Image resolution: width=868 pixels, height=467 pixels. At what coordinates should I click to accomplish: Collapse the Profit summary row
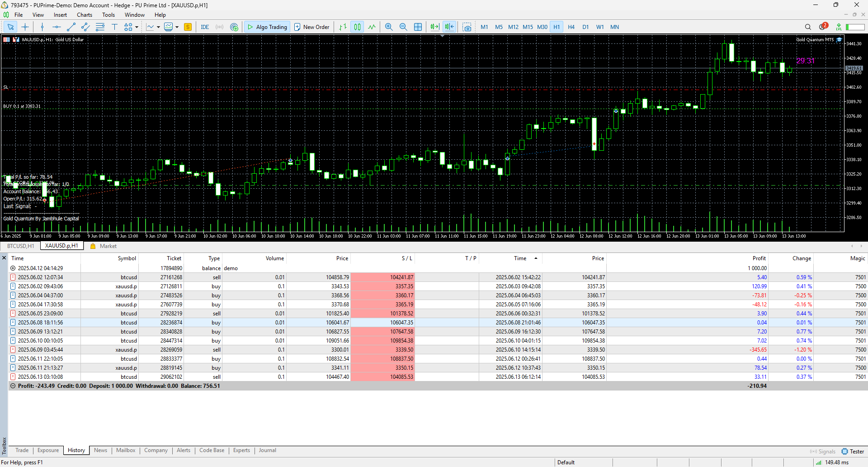point(13,386)
